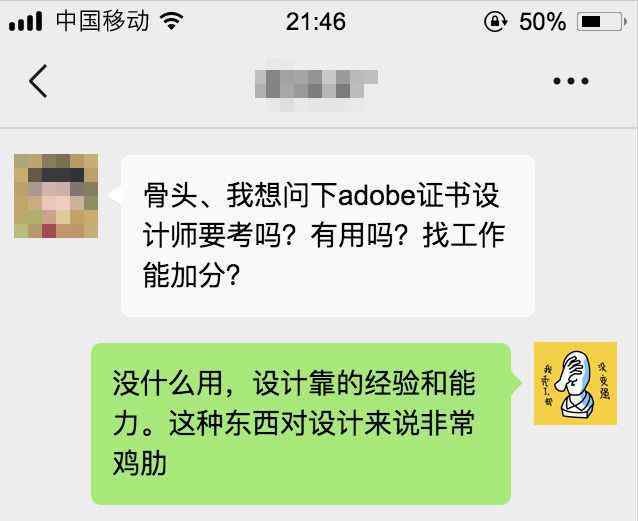Tap the text 能加分? in white bubble
This screenshot has width=638, height=521.
click(191, 276)
